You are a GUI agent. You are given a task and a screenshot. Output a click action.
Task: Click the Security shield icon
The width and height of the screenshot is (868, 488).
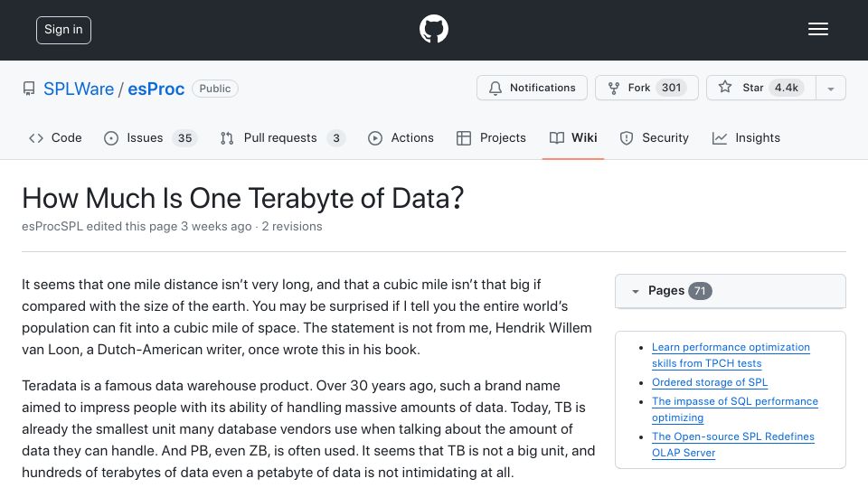[626, 137]
